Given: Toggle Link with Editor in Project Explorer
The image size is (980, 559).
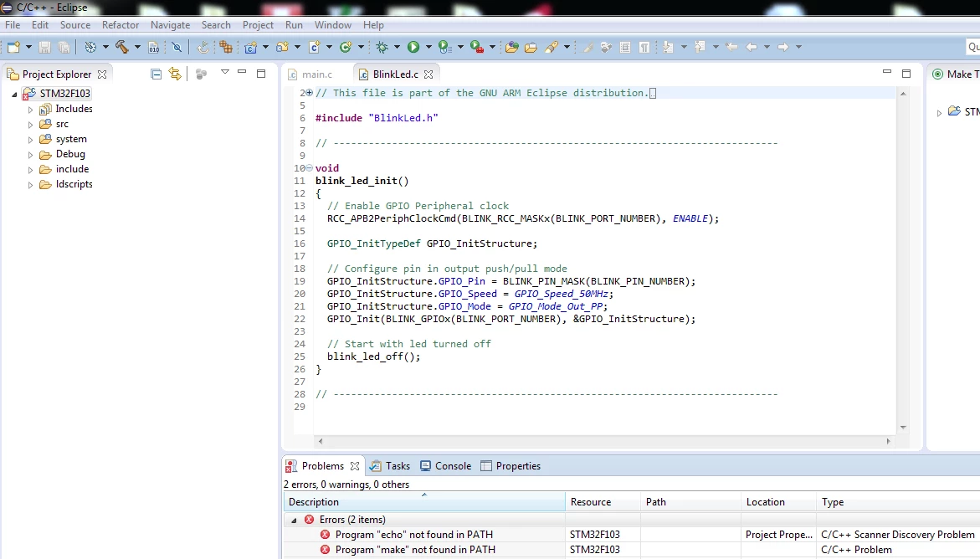Looking at the screenshot, I should (x=175, y=74).
